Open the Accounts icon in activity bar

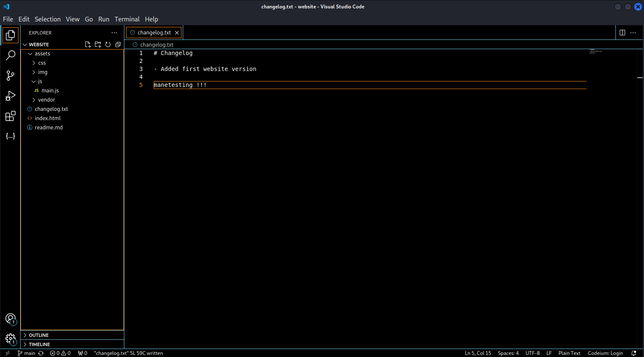tap(11, 319)
